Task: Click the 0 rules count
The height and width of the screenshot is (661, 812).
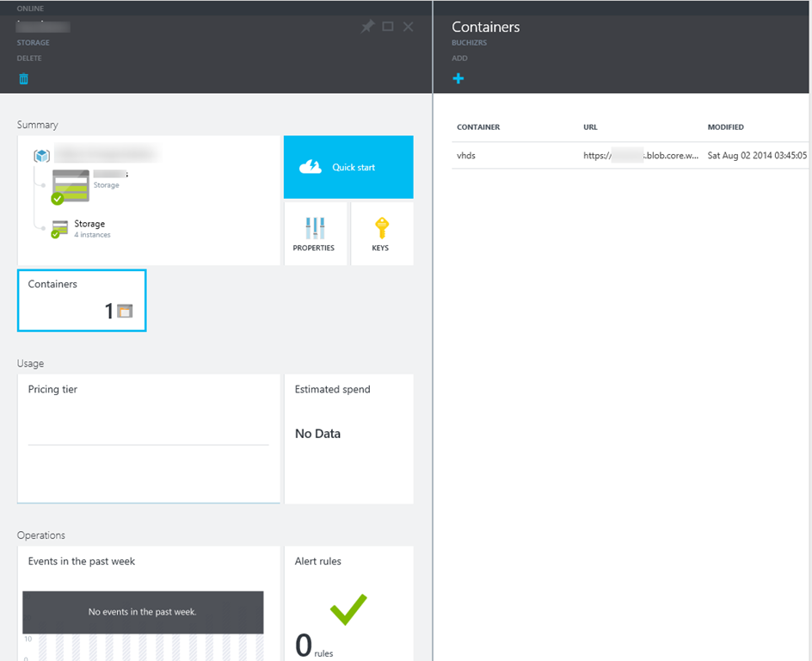Action: click(314, 646)
